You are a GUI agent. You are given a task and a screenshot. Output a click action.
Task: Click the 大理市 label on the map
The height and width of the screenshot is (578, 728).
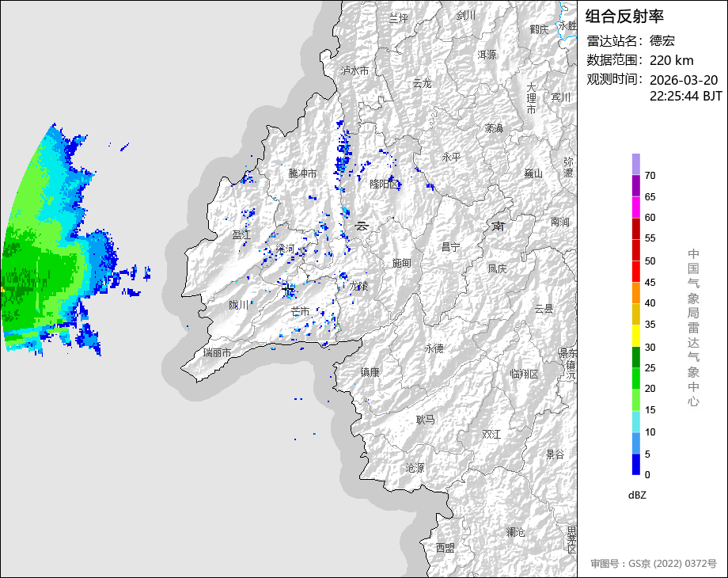coord(532,98)
